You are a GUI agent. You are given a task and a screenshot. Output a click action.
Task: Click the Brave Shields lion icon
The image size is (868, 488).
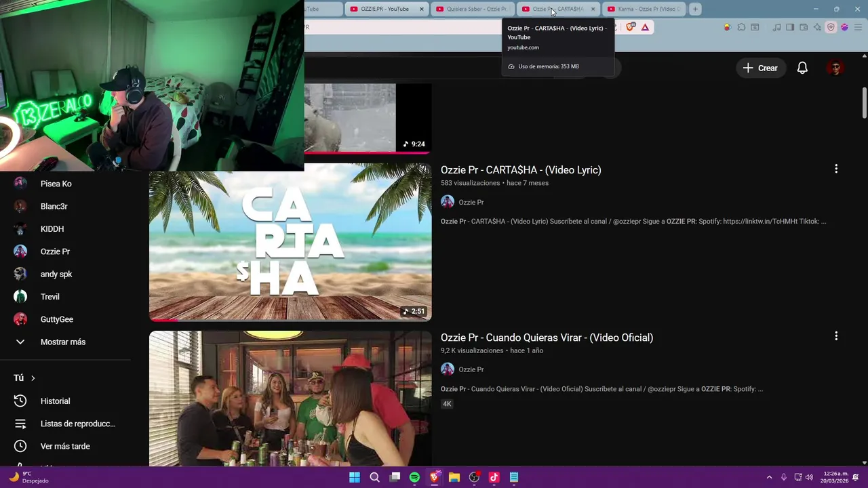(631, 27)
